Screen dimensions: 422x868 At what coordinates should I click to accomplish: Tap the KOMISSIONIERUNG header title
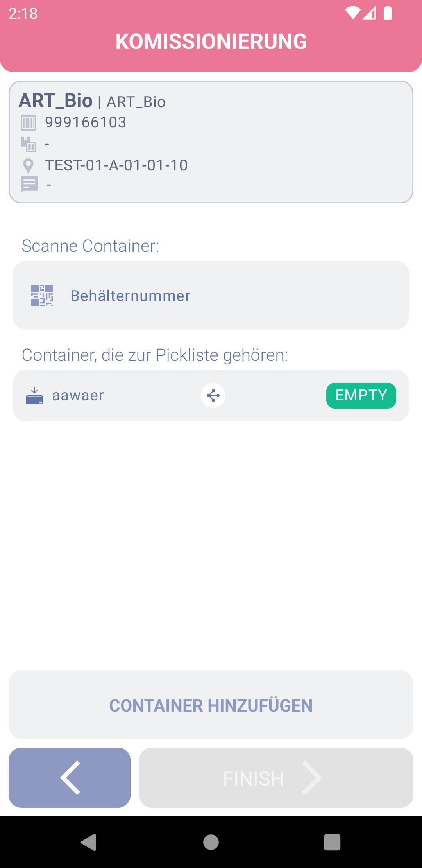[x=211, y=41]
